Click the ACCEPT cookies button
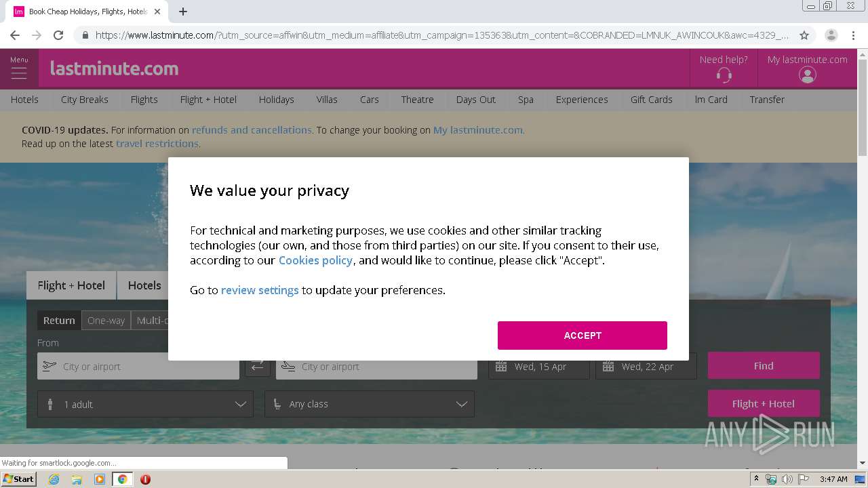 click(x=583, y=335)
